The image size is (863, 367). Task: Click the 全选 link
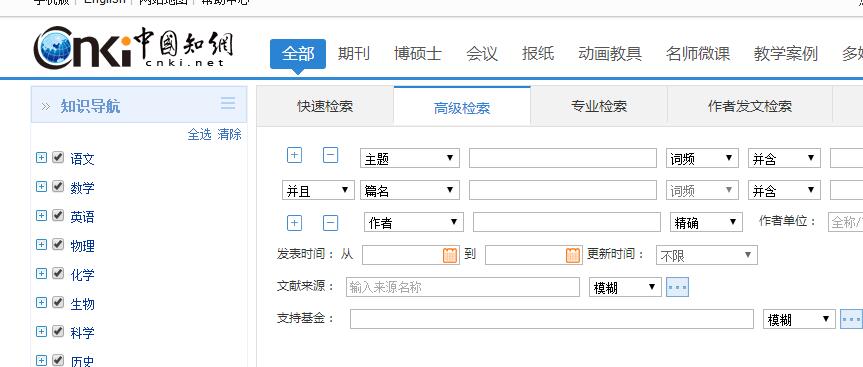click(x=199, y=134)
